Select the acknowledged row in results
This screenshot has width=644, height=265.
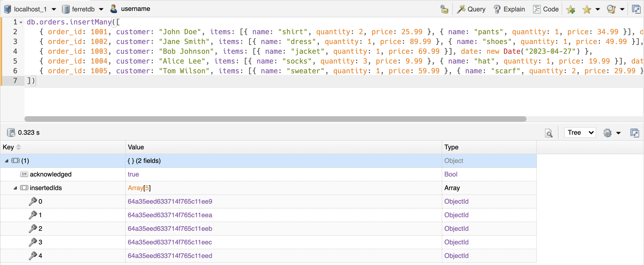(51, 174)
